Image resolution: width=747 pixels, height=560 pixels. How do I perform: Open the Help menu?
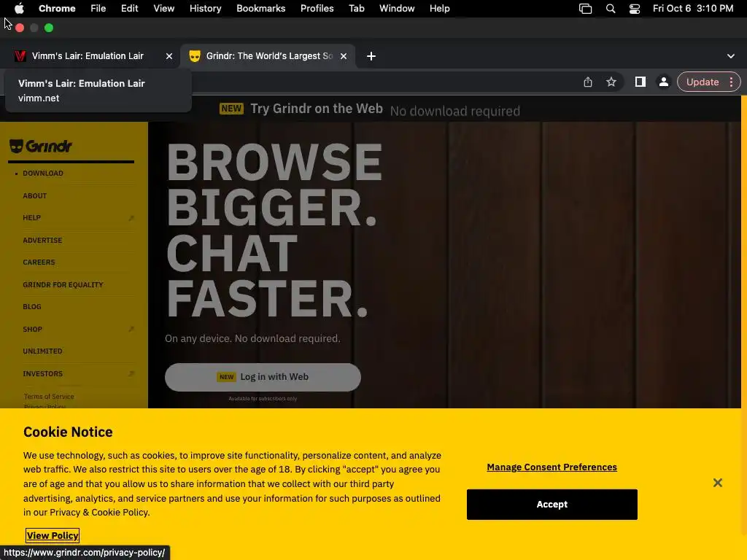pyautogui.click(x=439, y=8)
